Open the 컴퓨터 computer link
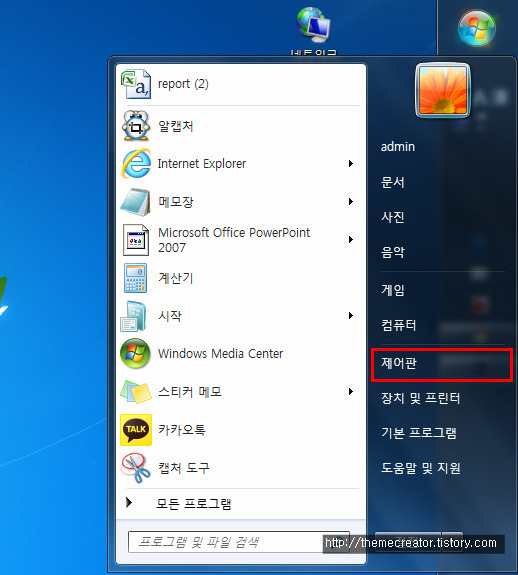The width and height of the screenshot is (518, 575). (398, 325)
